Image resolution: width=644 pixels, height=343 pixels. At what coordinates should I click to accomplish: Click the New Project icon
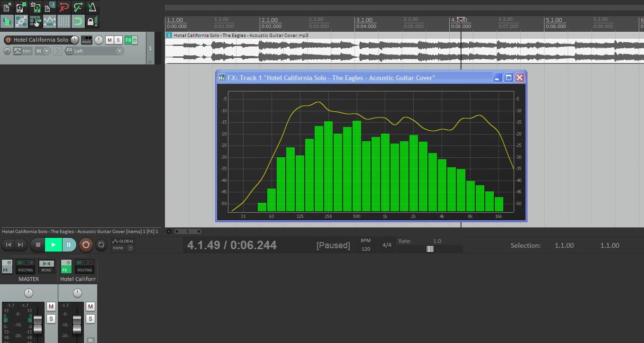click(x=7, y=7)
